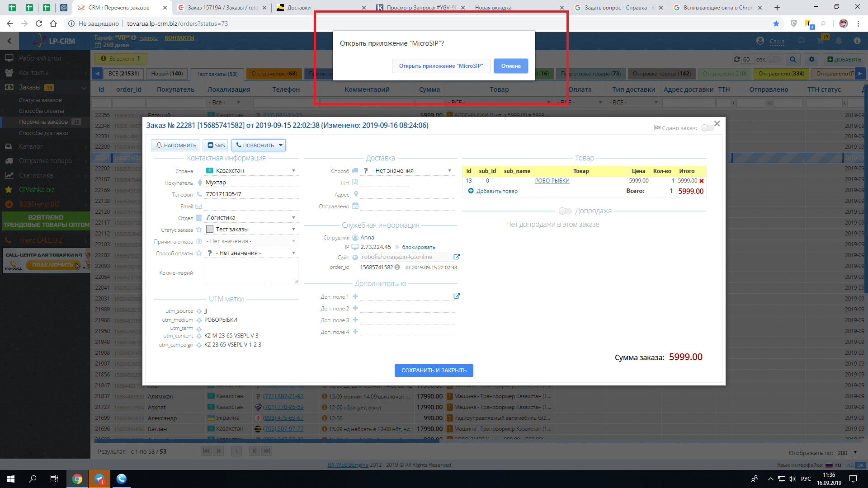Click the Открыть приложение "MicroSIP" button
Screen dimensions: 868x488
pyautogui.click(x=441, y=66)
